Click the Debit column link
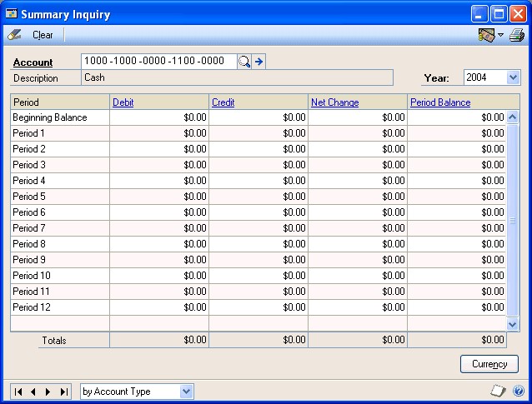Image resolution: width=532 pixels, height=404 pixels. tap(123, 102)
